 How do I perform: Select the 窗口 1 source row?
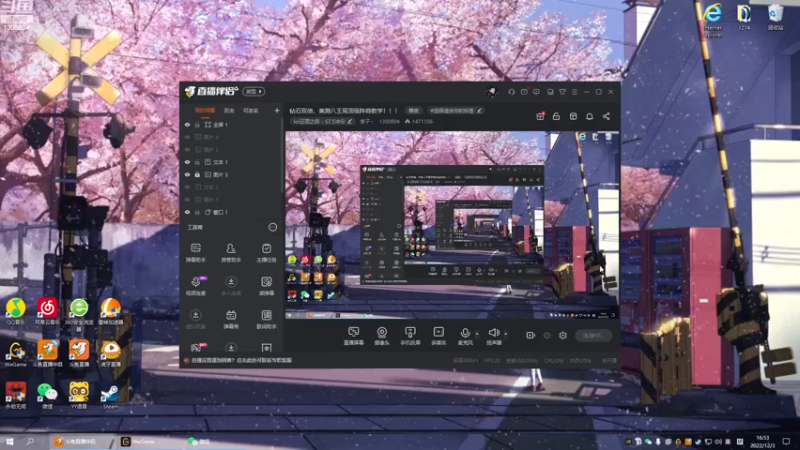(232, 212)
